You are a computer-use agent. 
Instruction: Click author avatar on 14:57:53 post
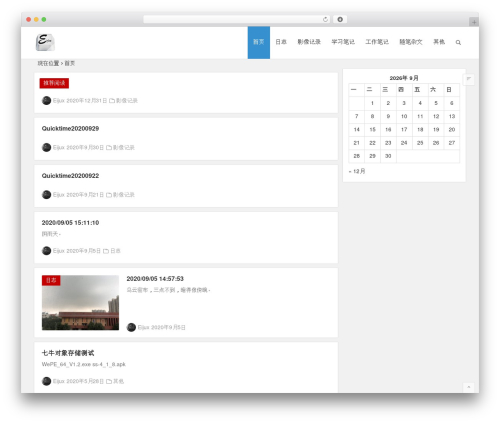131,327
